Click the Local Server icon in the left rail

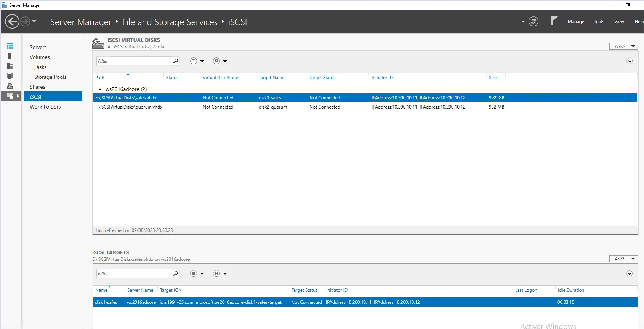pyautogui.click(x=10, y=56)
